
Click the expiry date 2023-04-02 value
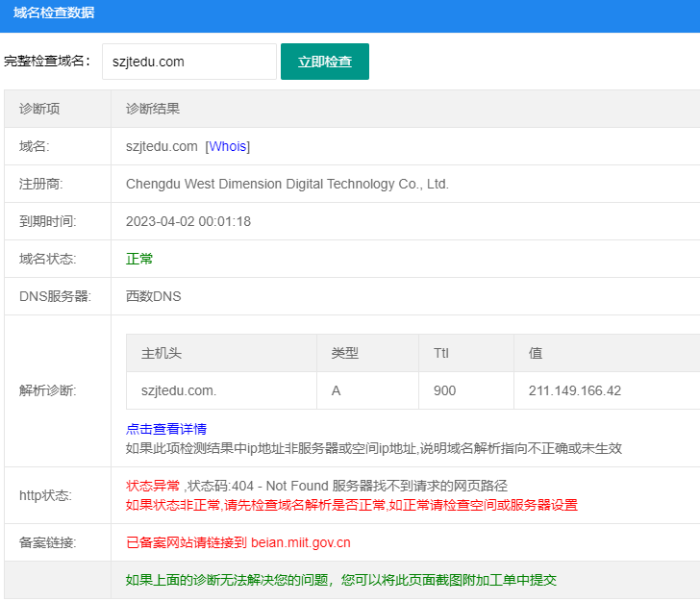pos(187,221)
